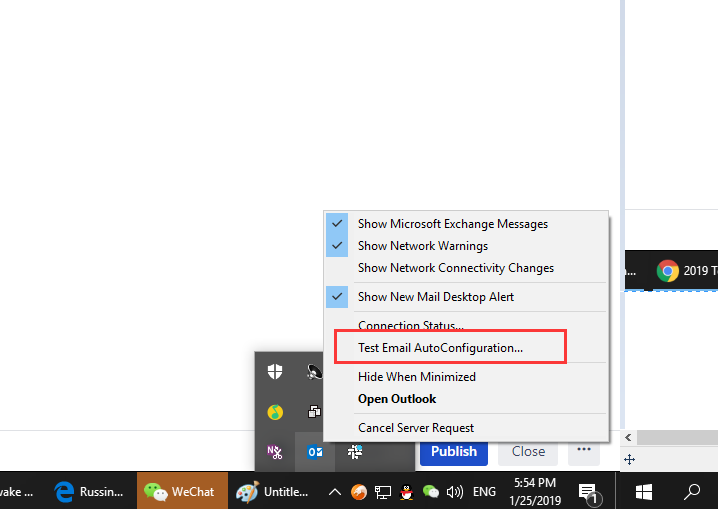Click the QQ penguin tray icon

click(x=408, y=491)
